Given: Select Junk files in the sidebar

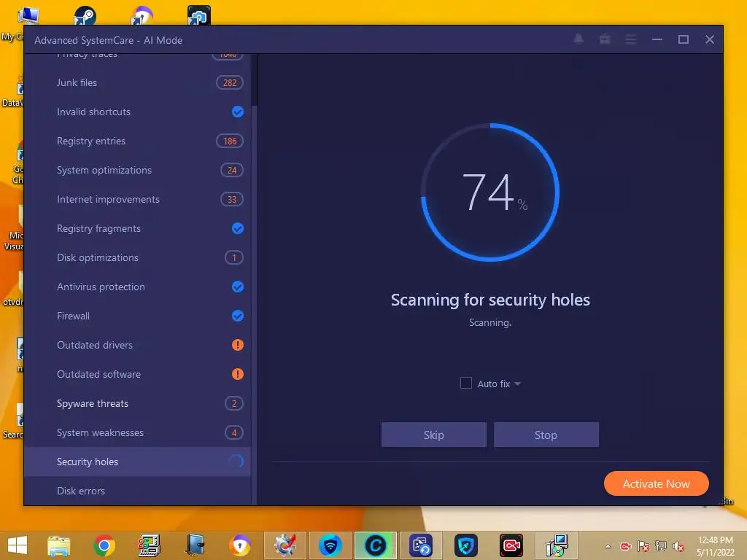Looking at the screenshot, I should [137, 82].
